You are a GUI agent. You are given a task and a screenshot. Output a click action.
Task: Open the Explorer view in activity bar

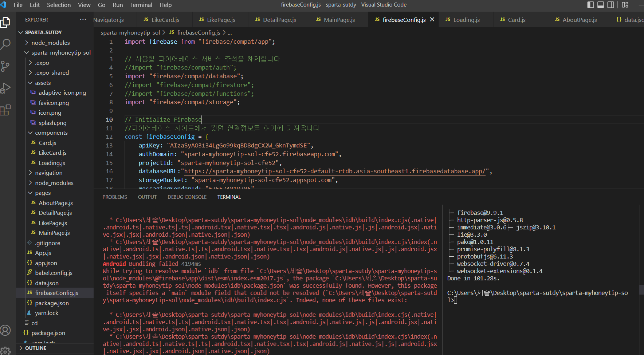tap(5, 23)
